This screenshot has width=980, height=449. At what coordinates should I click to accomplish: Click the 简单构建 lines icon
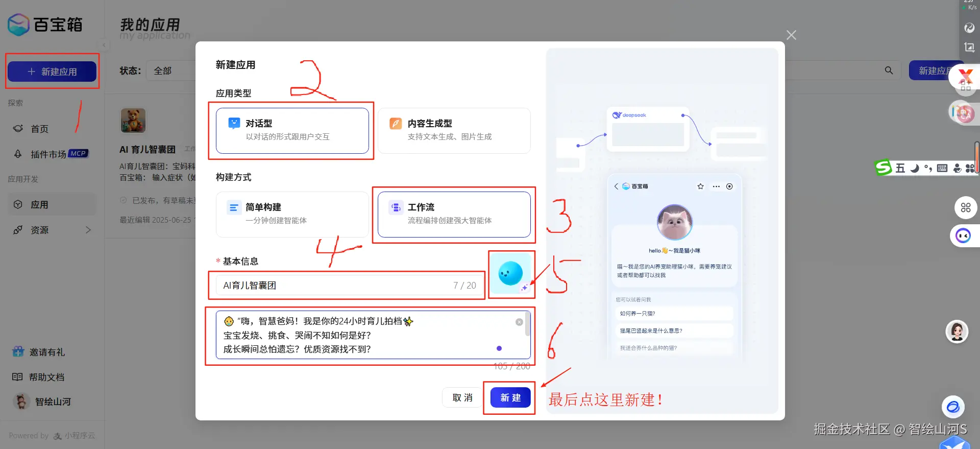click(x=234, y=207)
